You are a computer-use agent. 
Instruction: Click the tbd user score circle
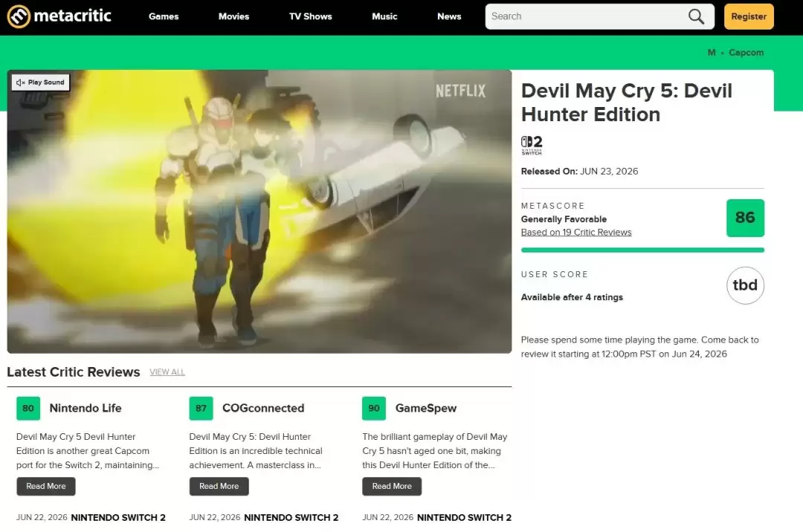[745, 285]
